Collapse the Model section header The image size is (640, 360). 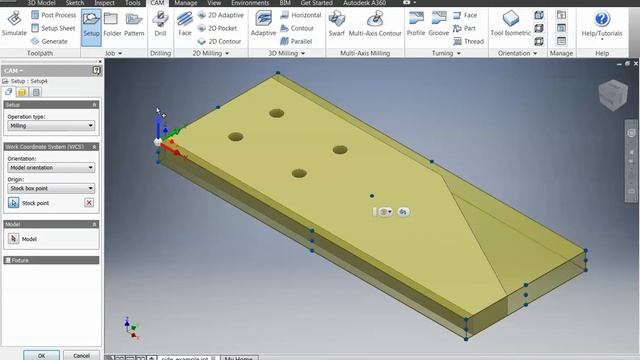coord(94,224)
